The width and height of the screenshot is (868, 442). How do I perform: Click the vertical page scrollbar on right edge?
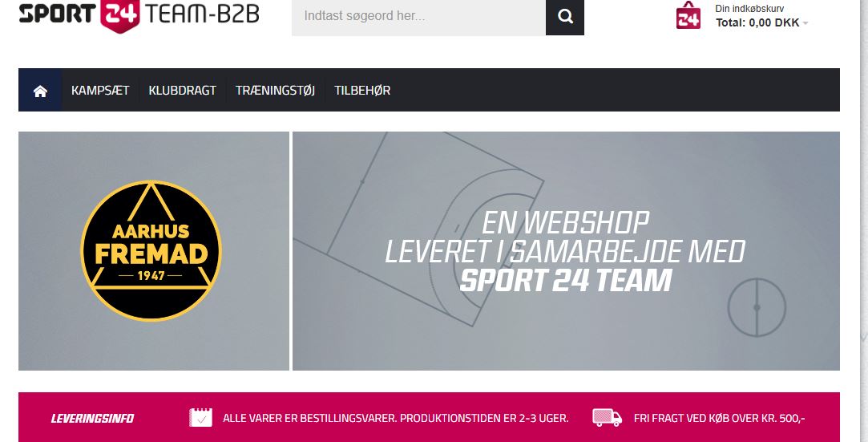click(x=863, y=221)
